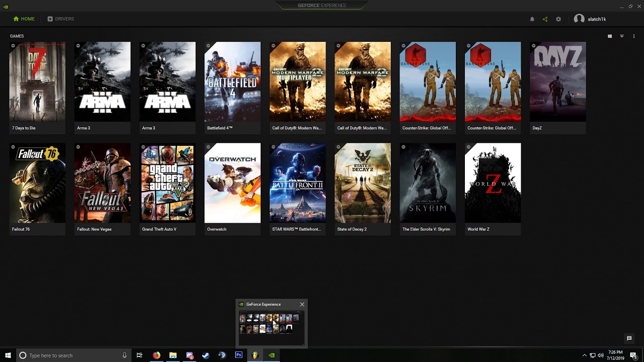This screenshot has height=362, width=644.
Task: Click the status badge on the DayZ tile
Action: coord(533,46)
